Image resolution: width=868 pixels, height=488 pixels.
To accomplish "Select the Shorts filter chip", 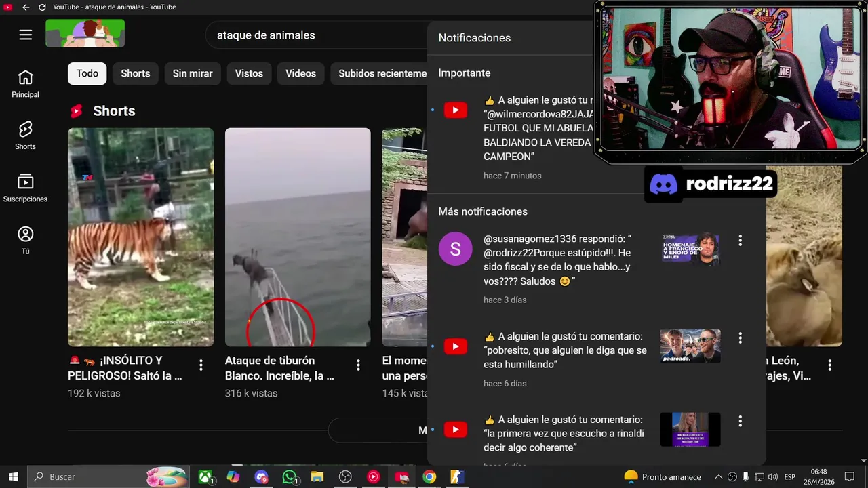I will point(136,73).
